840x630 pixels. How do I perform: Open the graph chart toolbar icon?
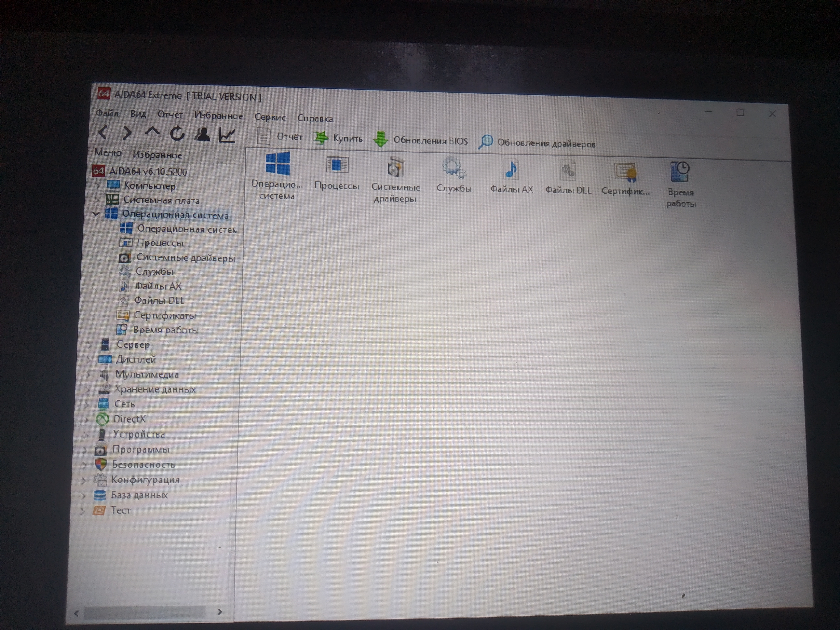tap(227, 135)
